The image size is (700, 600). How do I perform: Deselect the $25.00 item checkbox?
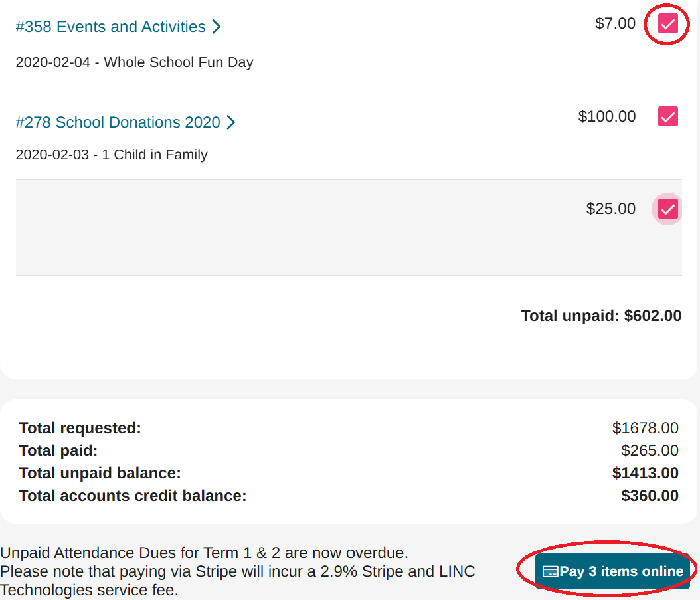[x=667, y=209]
